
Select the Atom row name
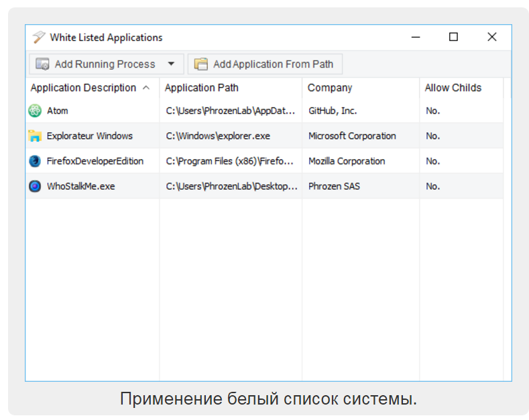click(58, 111)
